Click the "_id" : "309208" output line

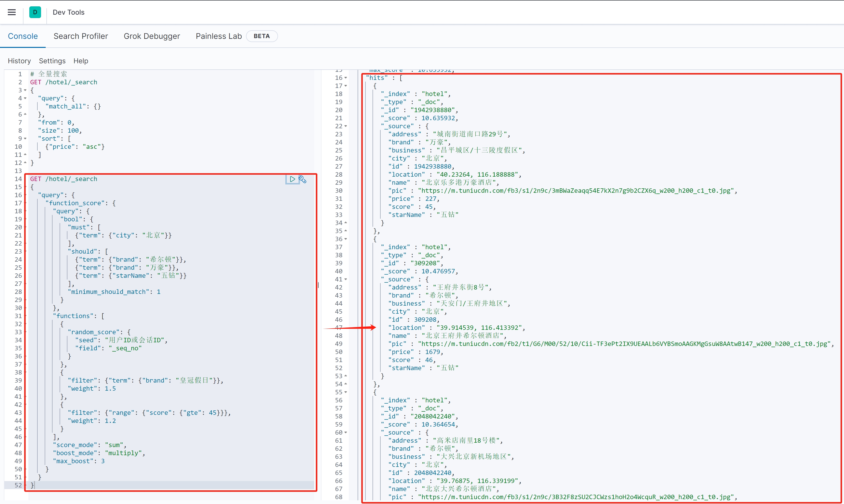pos(412,263)
